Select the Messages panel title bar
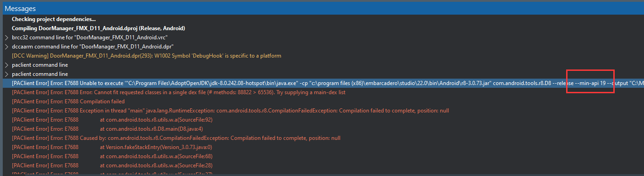Image resolution: width=644 pixels, height=176 pixels. (x=322, y=8)
